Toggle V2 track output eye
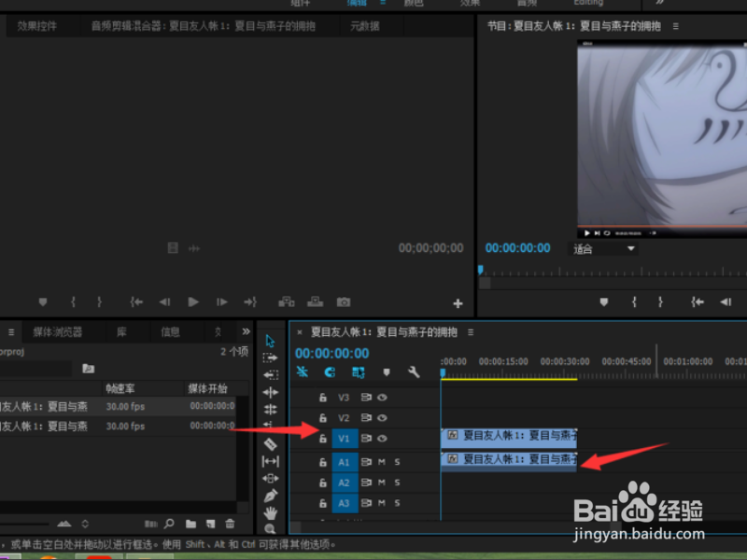Image resolution: width=747 pixels, height=560 pixels. pos(382,417)
